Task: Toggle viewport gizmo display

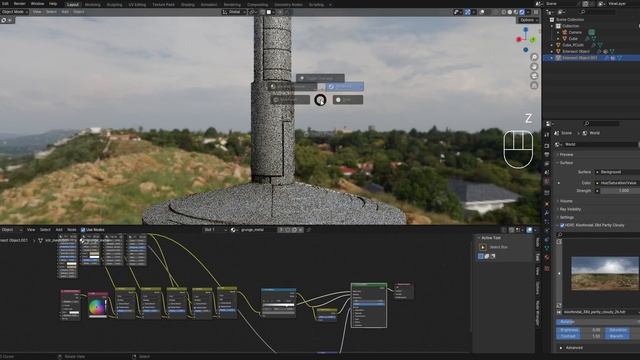Action: click(x=468, y=12)
